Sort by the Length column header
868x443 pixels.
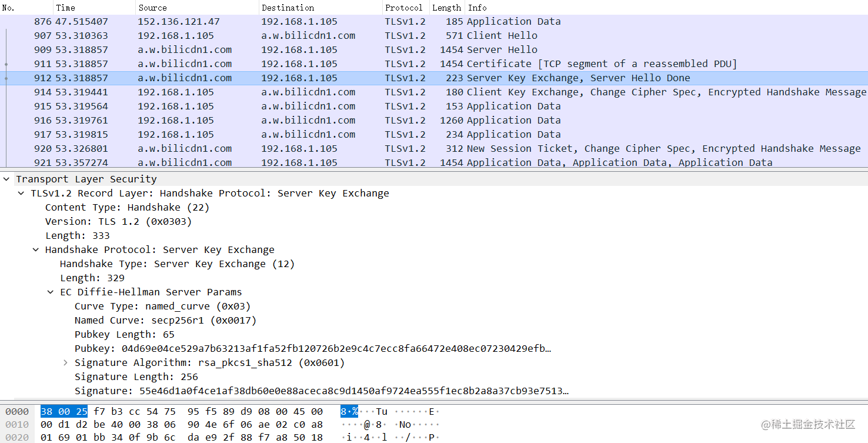click(x=447, y=8)
